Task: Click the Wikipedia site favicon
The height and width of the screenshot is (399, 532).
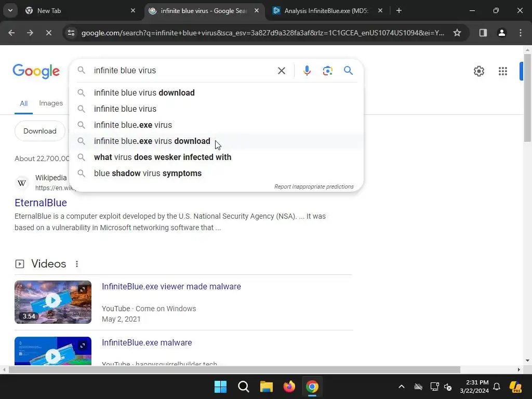Action: click(22, 183)
